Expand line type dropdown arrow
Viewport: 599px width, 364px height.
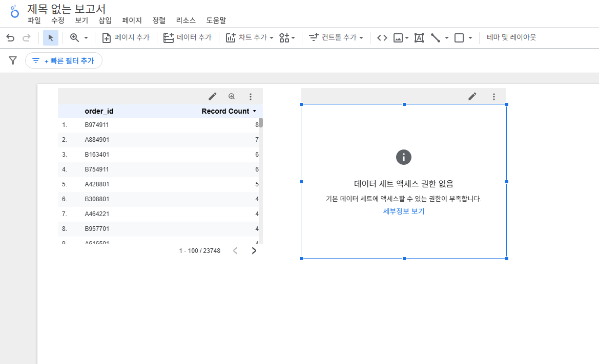point(447,38)
